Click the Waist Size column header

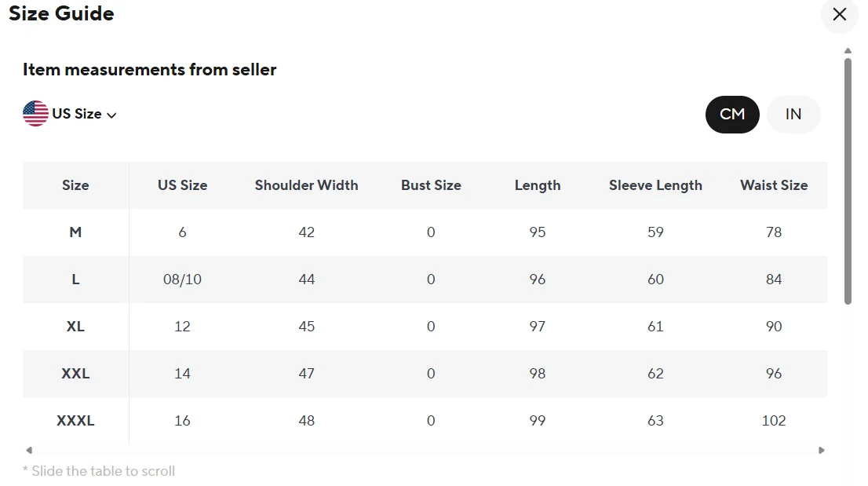773,185
